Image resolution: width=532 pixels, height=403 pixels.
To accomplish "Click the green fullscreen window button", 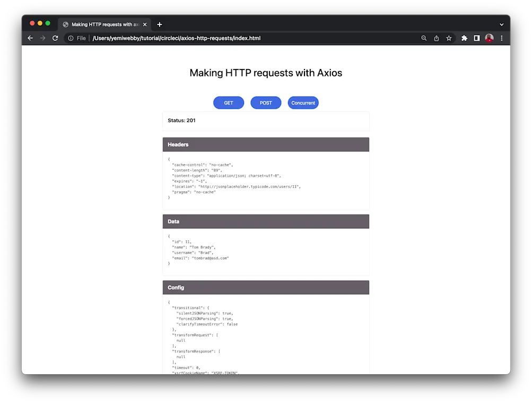I will point(48,23).
